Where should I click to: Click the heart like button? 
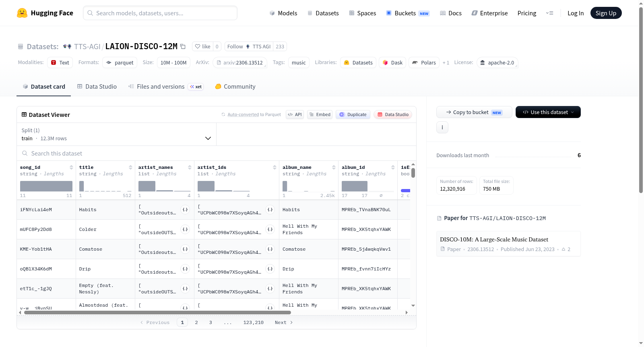[202, 46]
